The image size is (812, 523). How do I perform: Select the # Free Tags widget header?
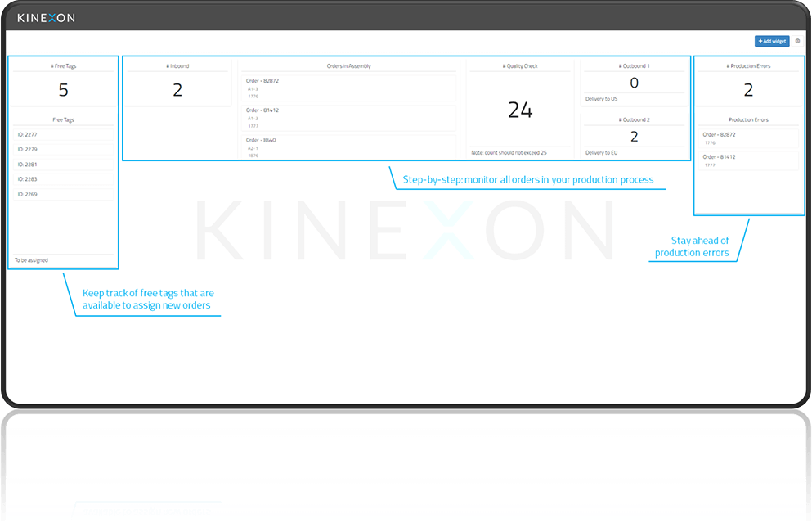pos(63,66)
